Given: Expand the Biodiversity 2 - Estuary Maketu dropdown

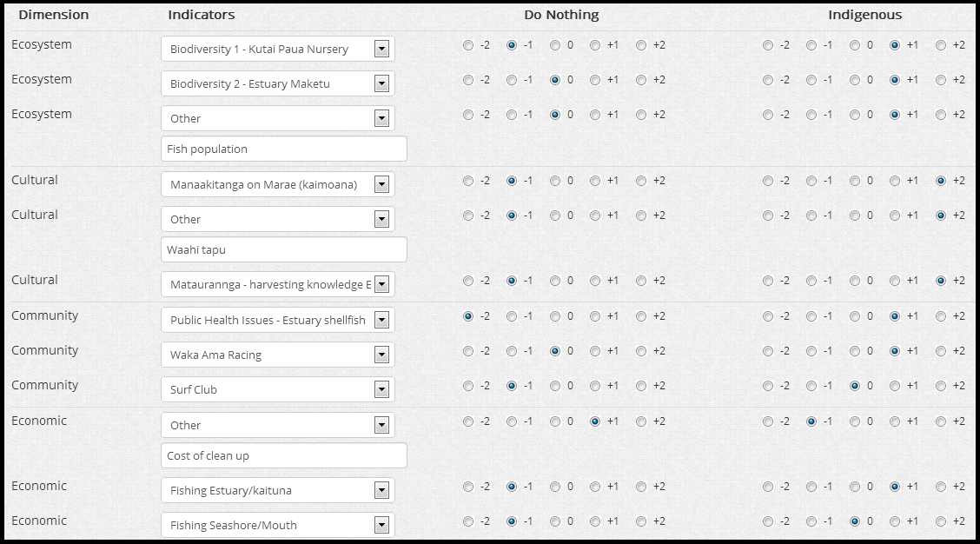Looking at the screenshot, I should [x=278, y=84].
